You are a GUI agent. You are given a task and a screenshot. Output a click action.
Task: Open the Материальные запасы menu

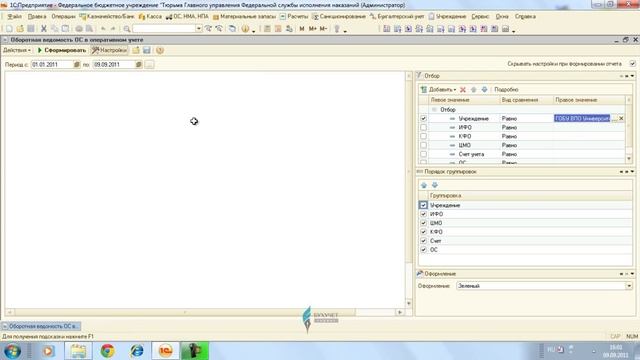click(x=244, y=17)
